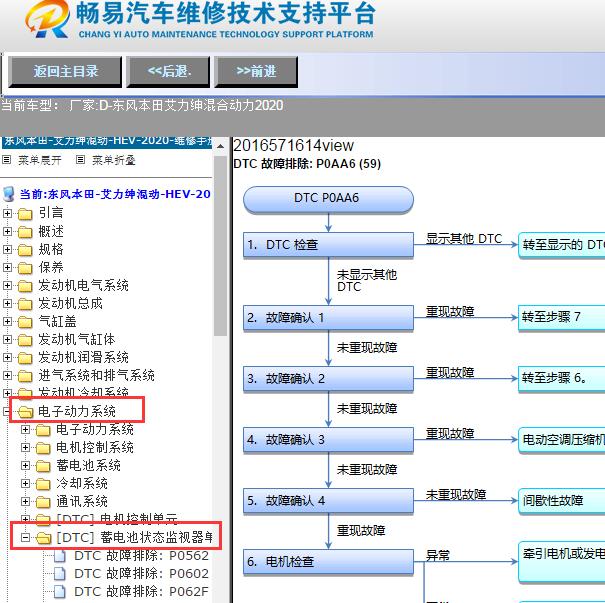This screenshot has height=603, width=605.
Task: Expand 进气系统和排气系统 node
Action: [x=7, y=375]
